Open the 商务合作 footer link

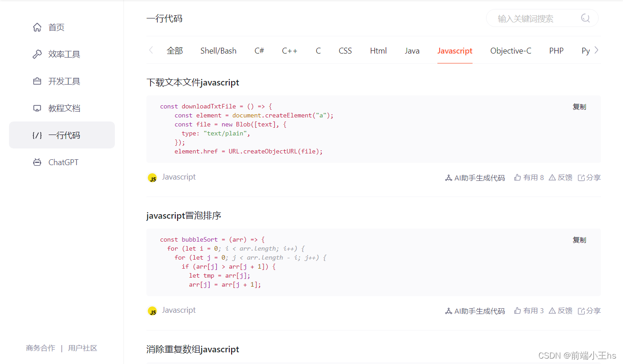click(x=41, y=348)
